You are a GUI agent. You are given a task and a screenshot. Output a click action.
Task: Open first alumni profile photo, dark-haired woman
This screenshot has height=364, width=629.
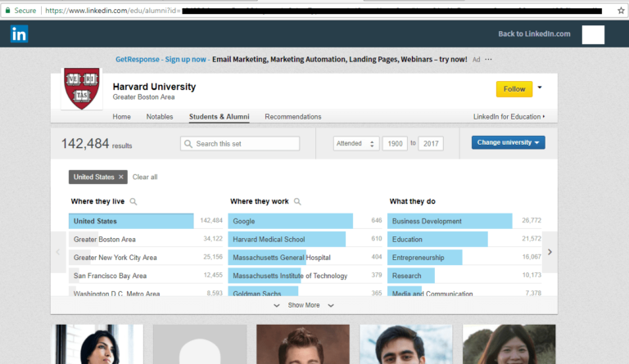click(97, 344)
